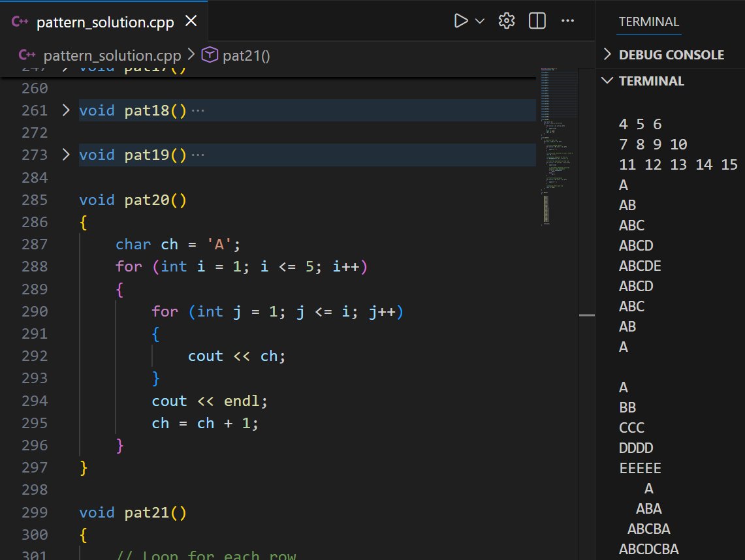Click the "char ch = 'A';" line
This screenshot has width=745, height=560.
178,244
